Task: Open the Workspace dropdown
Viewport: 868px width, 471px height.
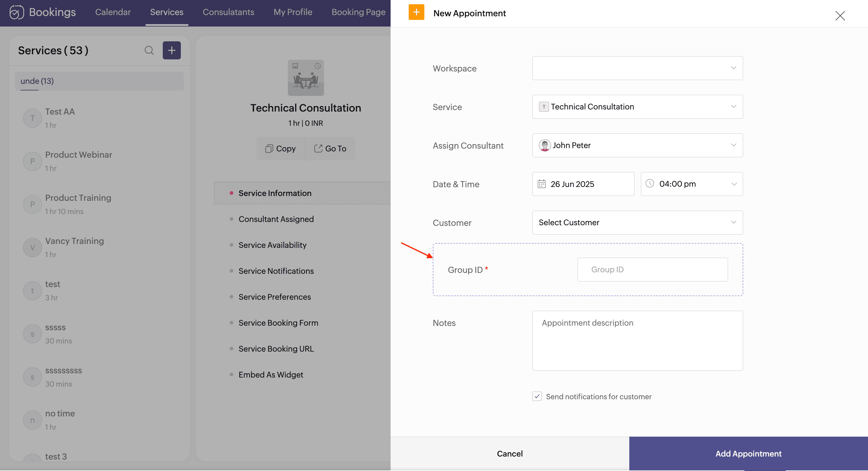Action: point(637,68)
